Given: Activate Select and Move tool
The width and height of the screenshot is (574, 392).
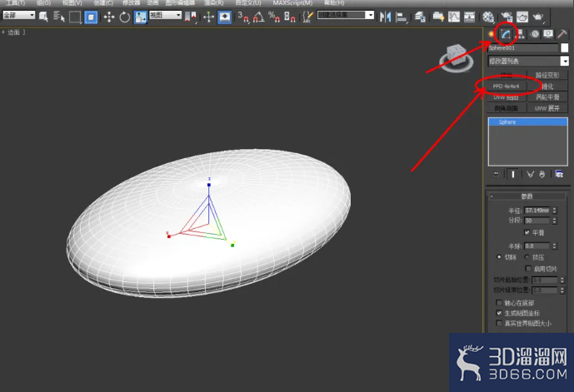Looking at the screenshot, I should [109, 17].
